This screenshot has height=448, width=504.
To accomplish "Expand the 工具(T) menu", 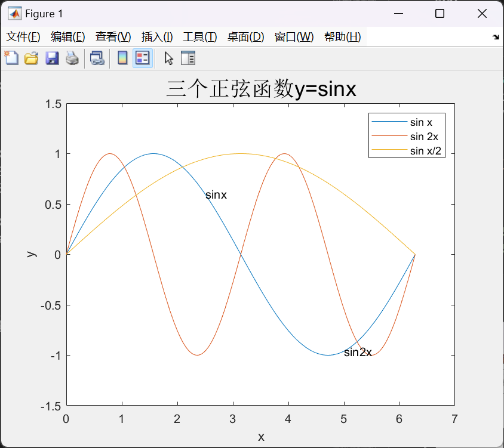I will 199,37.
